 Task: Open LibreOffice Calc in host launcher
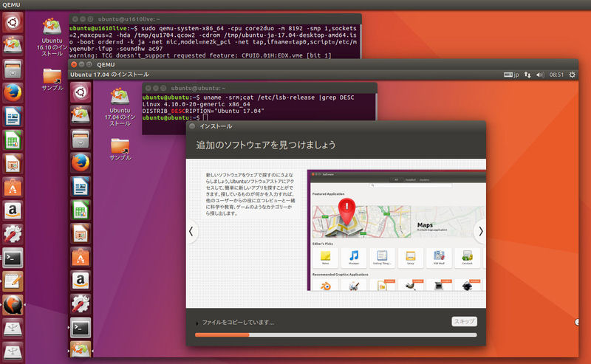coord(13,140)
